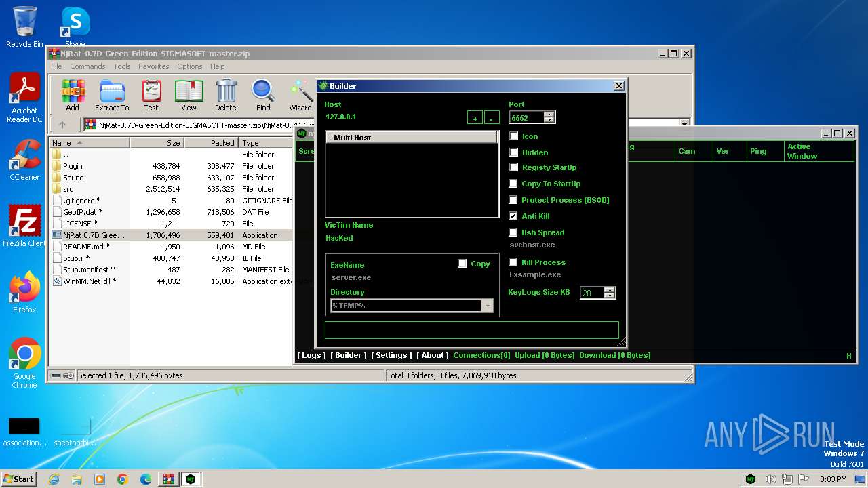Click NjRat taskbar button
The width and height of the screenshot is (868, 488).
tap(191, 479)
